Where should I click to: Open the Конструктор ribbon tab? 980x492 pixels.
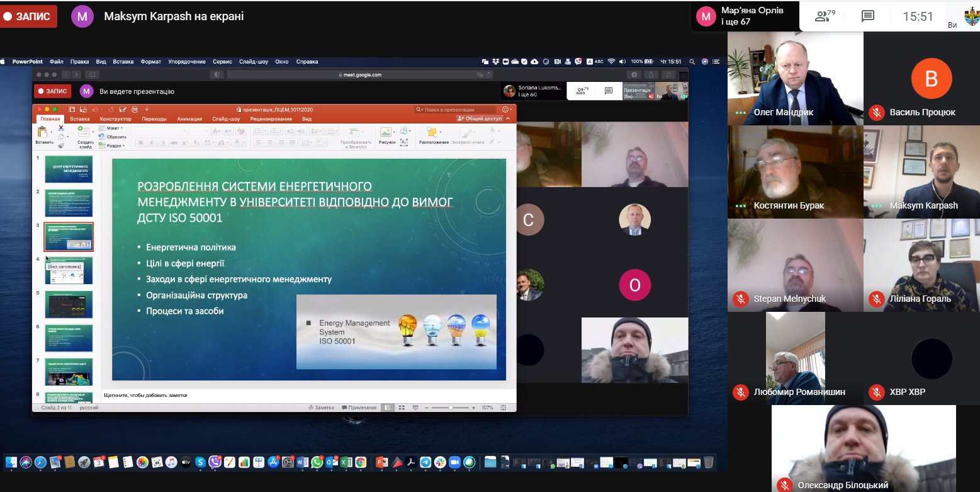click(x=115, y=118)
